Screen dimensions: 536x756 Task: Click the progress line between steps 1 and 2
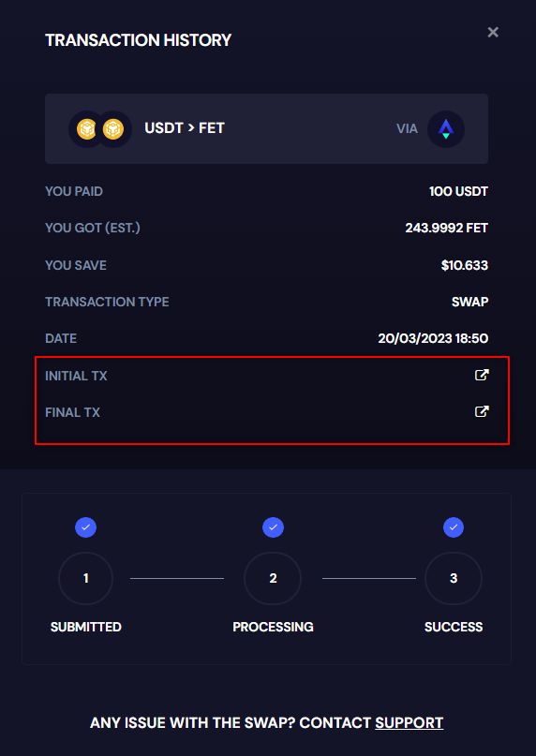point(177,579)
